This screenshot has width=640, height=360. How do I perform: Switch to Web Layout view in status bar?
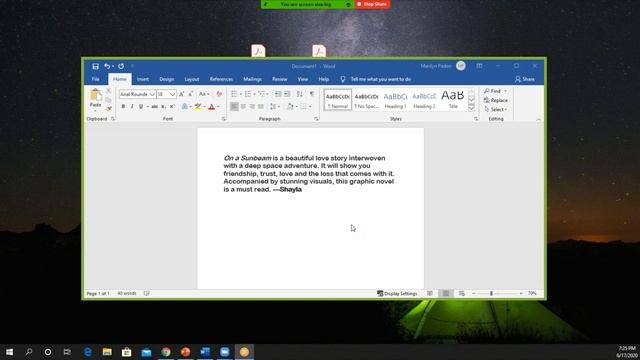[462, 293]
